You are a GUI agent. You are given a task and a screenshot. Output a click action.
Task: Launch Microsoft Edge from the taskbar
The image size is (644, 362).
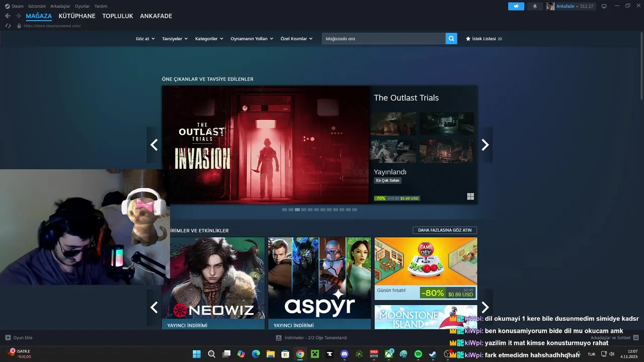[x=256, y=354]
